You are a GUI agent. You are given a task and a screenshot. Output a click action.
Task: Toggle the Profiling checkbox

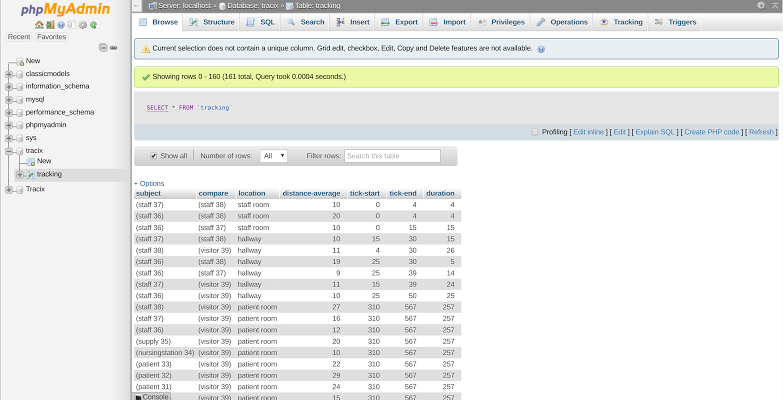535,132
